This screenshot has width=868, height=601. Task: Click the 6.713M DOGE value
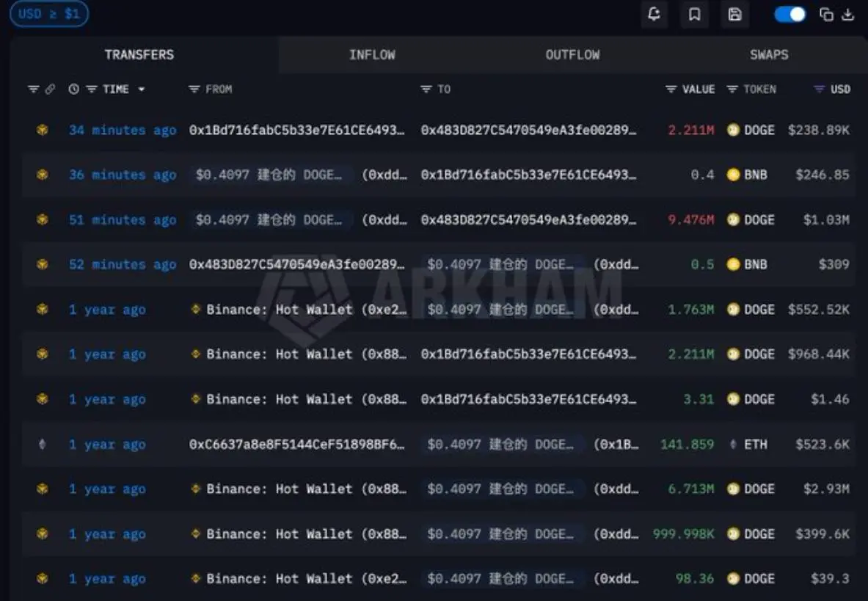691,489
